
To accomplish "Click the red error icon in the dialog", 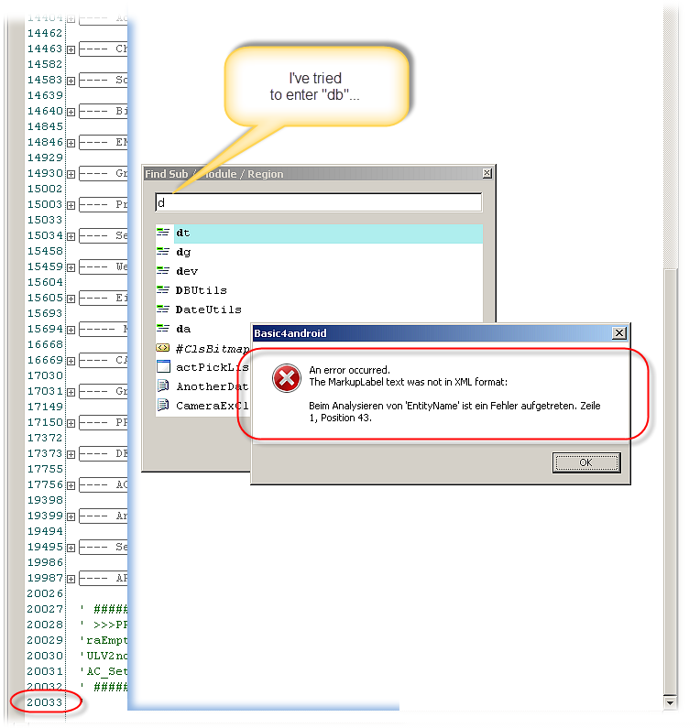I will pyautogui.click(x=287, y=378).
